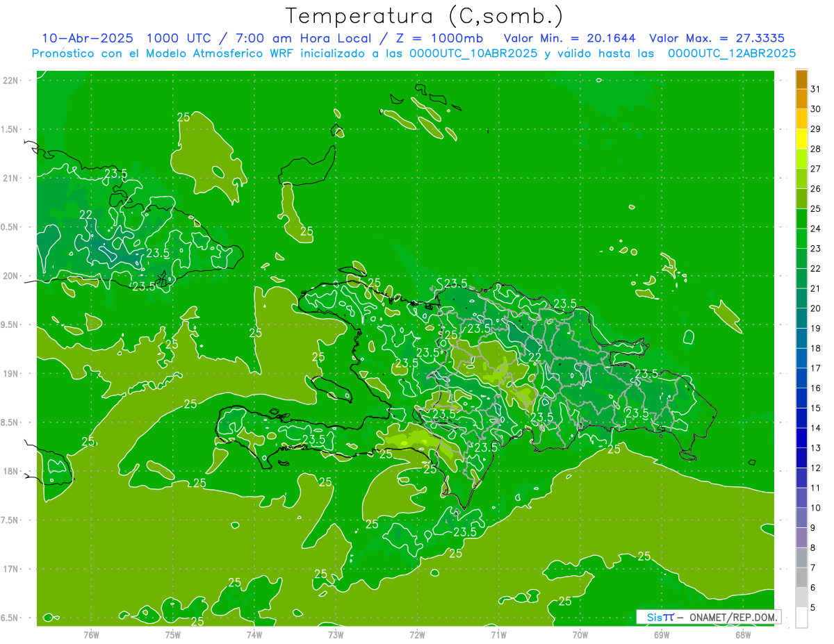Click the '69W' longitude axis label

click(x=662, y=634)
